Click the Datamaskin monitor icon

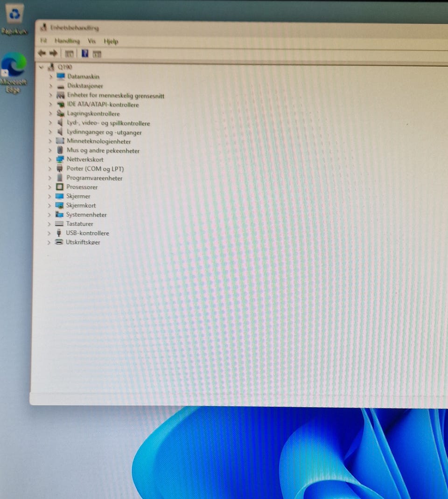61,76
